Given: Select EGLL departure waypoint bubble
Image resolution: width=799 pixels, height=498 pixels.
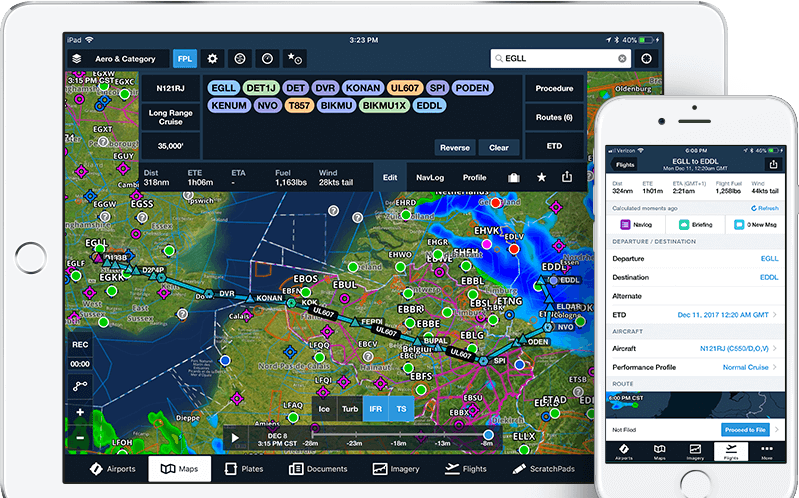Looking at the screenshot, I should pyautogui.click(x=224, y=88).
